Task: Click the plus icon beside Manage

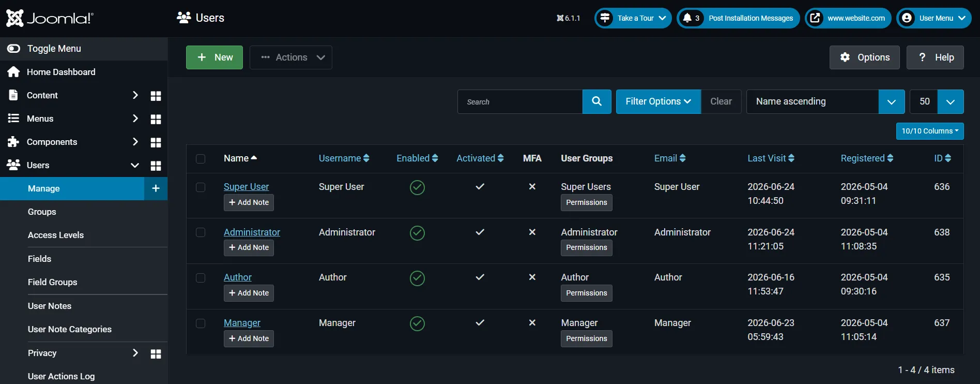Action: [156, 188]
